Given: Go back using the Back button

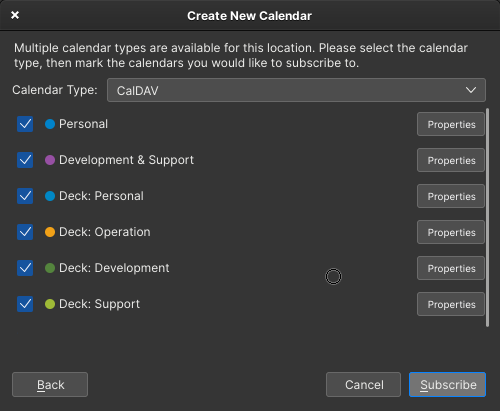Looking at the screenshot, I should click(x=50, y=385).
